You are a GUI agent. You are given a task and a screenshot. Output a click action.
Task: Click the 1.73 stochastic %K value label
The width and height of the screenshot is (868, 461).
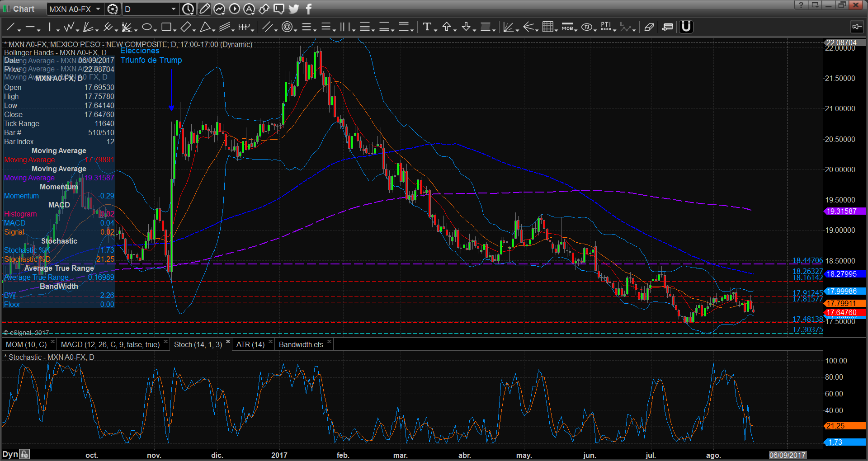tap(845, 442)
